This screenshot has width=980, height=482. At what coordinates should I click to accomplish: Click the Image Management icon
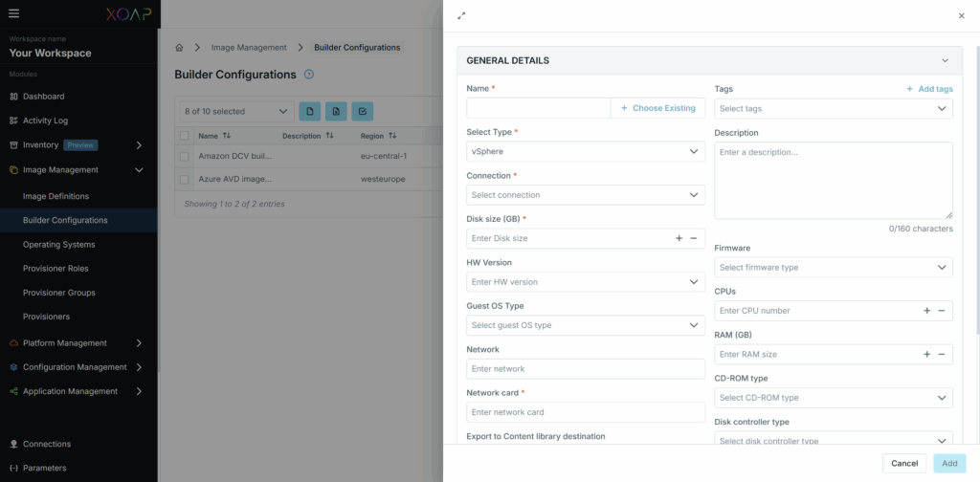(x=13, y=170)
